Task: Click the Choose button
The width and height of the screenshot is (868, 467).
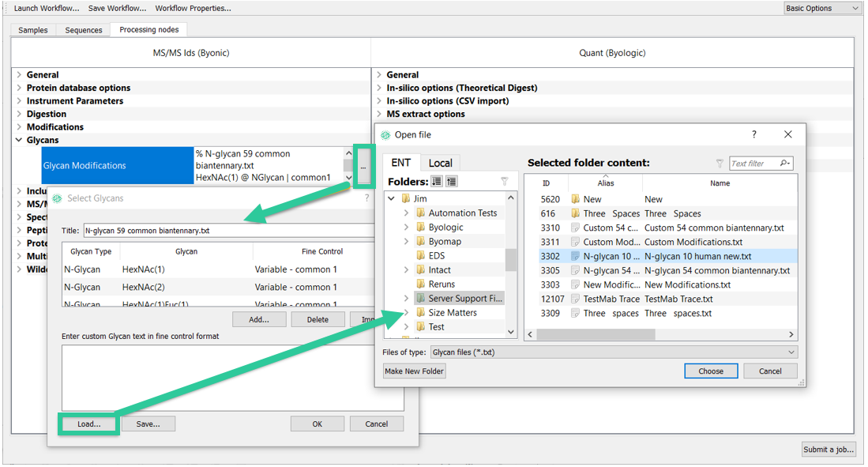Action: click(711, 371)
